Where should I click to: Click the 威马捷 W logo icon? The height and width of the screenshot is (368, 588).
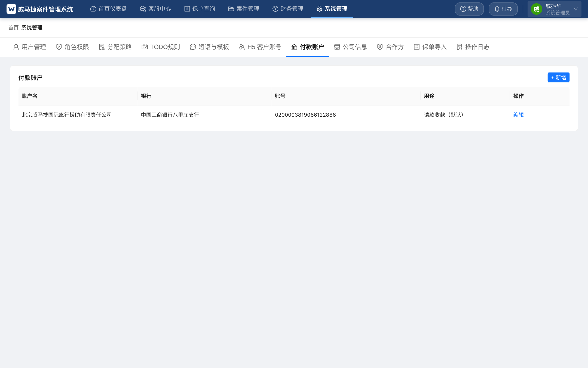(11, 9)
